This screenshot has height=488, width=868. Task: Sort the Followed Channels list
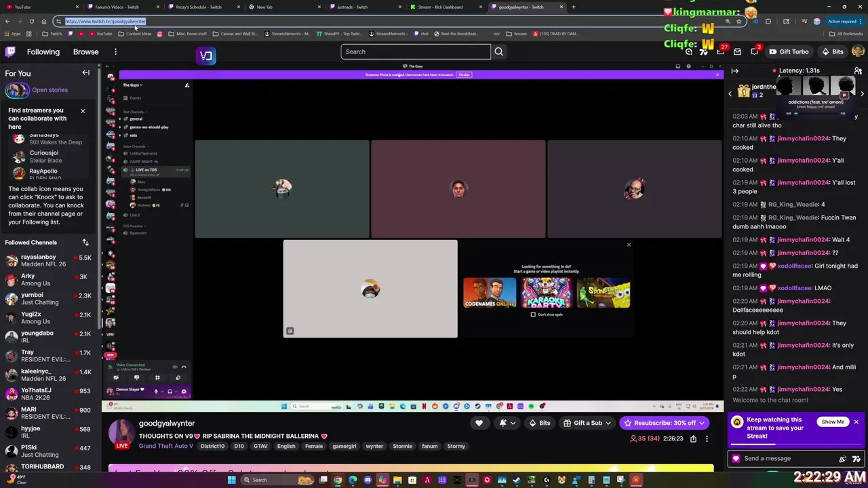[85, 242]
